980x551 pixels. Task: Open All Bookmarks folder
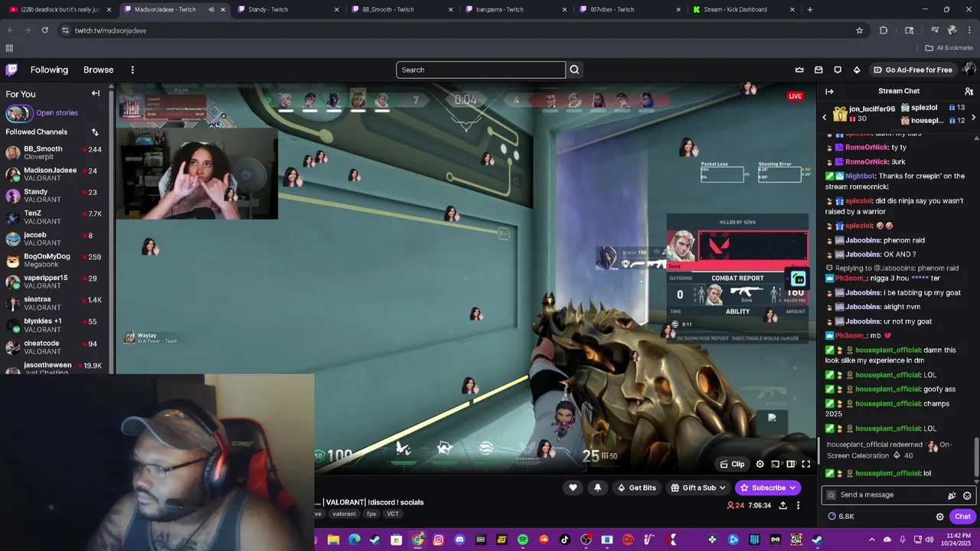[949, 47]
